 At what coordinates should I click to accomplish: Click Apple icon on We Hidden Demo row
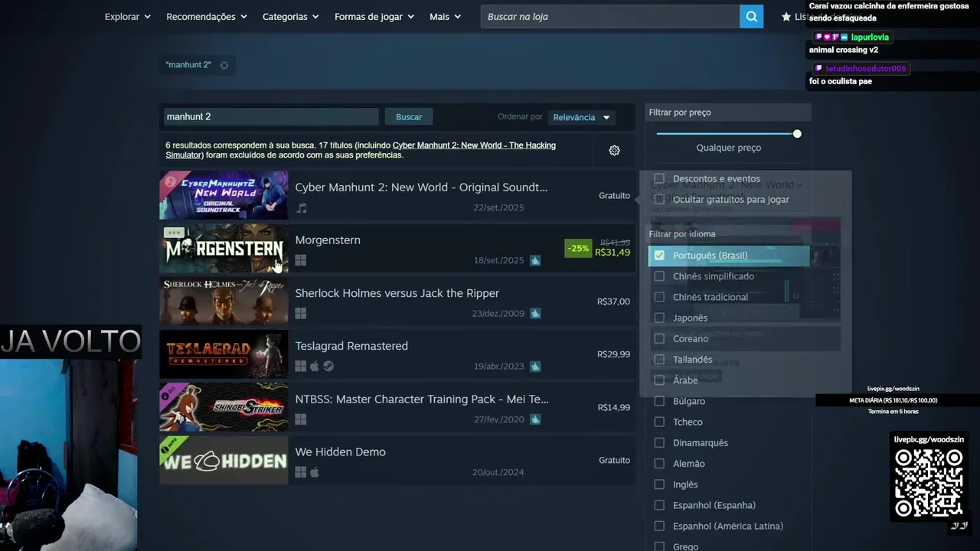pyautogui.click(x=315, y=472)
